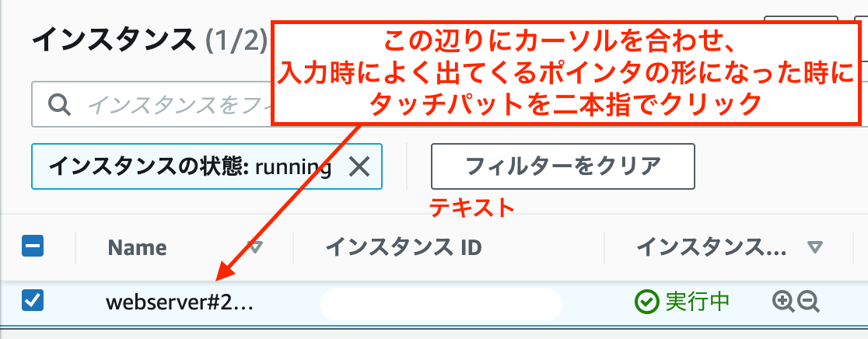868x339 pixels.
Task: Click the magnifier icon in instance filter
Action: (58, 104)
